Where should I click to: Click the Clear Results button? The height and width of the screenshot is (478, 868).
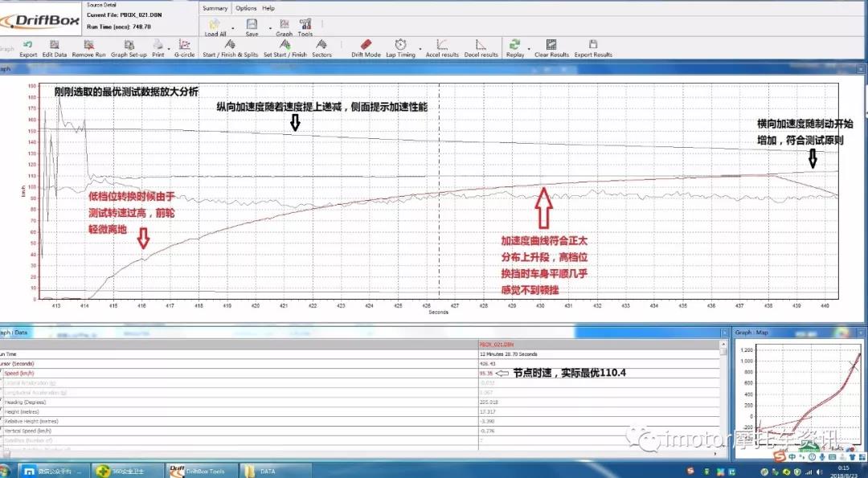click(550, 48)
